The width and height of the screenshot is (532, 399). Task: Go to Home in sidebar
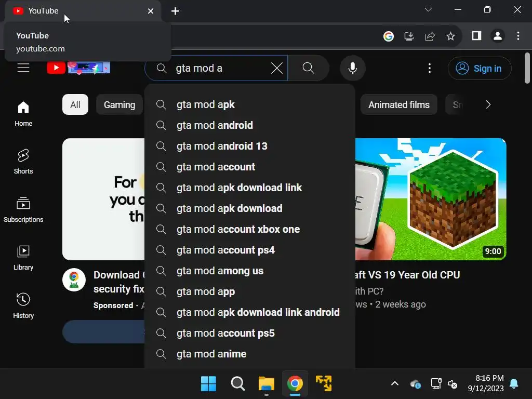pyautogui.click(x=23, y=114)
